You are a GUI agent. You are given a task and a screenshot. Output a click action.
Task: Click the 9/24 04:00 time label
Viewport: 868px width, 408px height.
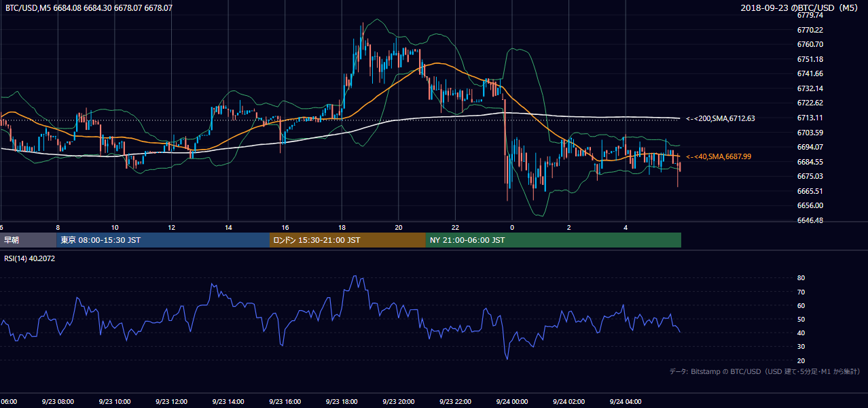point(626,402)
